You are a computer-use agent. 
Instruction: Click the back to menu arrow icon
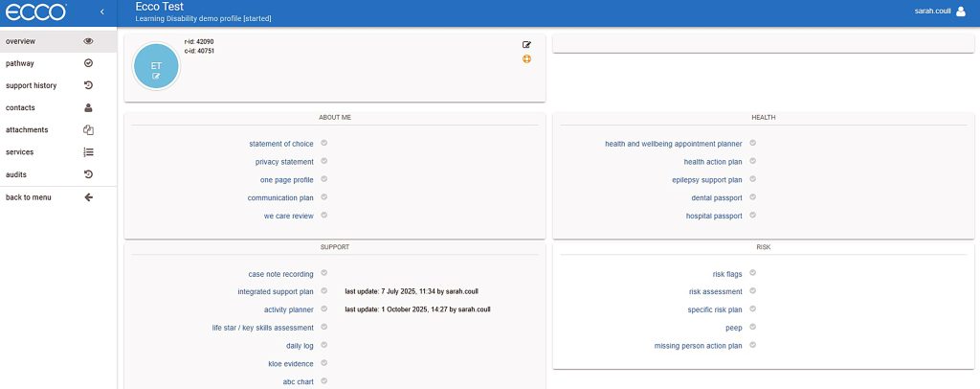pyautogui.click(x=88, y=197)
